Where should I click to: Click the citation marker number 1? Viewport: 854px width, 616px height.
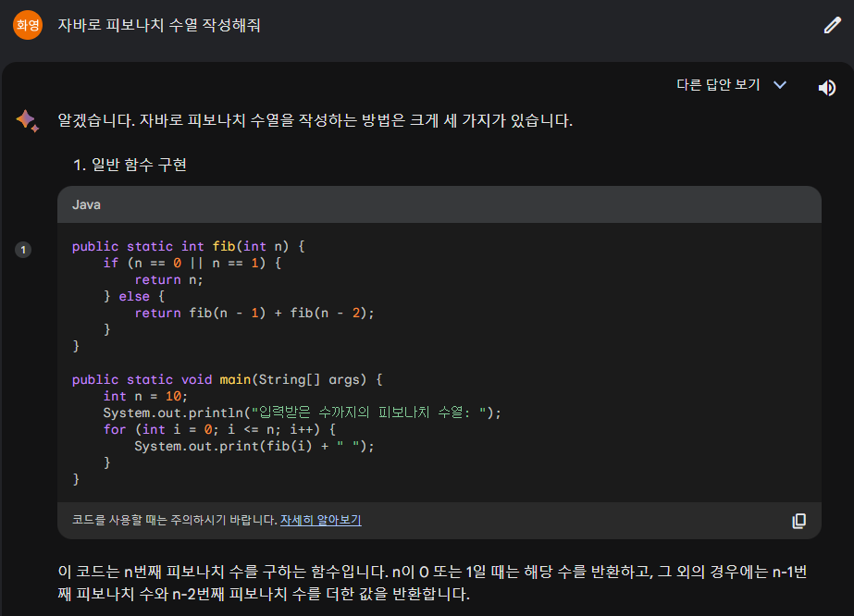pyautogui.click(x=23, y=250)
